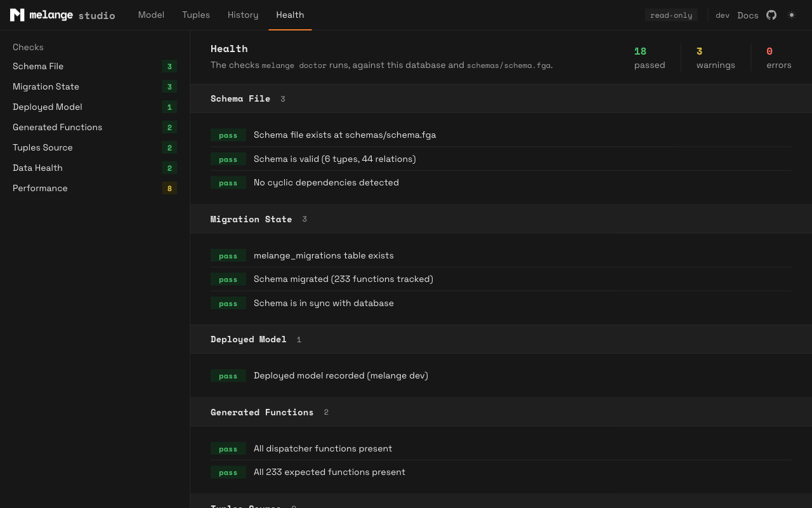Open the GitHub repository icon
The height and width of the screenshot is (508, 812).
coord(771,15)
